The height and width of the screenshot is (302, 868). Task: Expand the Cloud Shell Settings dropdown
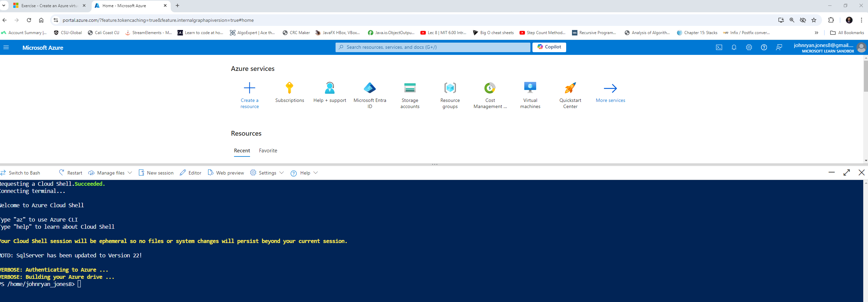(267, 173)
